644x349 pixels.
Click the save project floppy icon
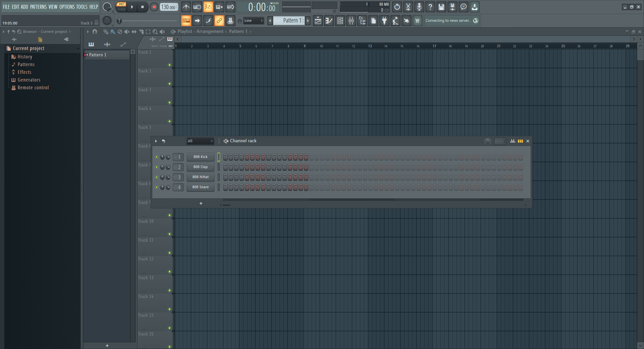click(x=441, y=7)
